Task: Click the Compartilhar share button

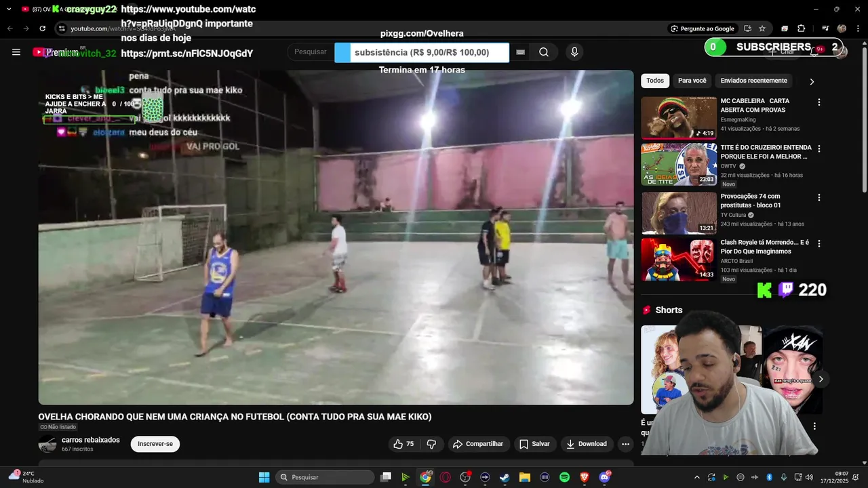Action: tap(478, 444)
